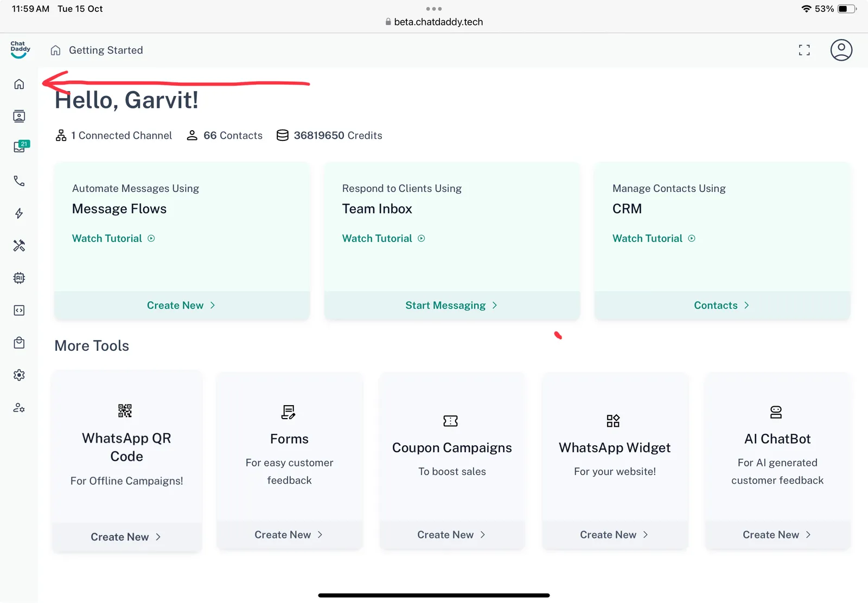Open the lightning bolt automation icon

point(19,214)
